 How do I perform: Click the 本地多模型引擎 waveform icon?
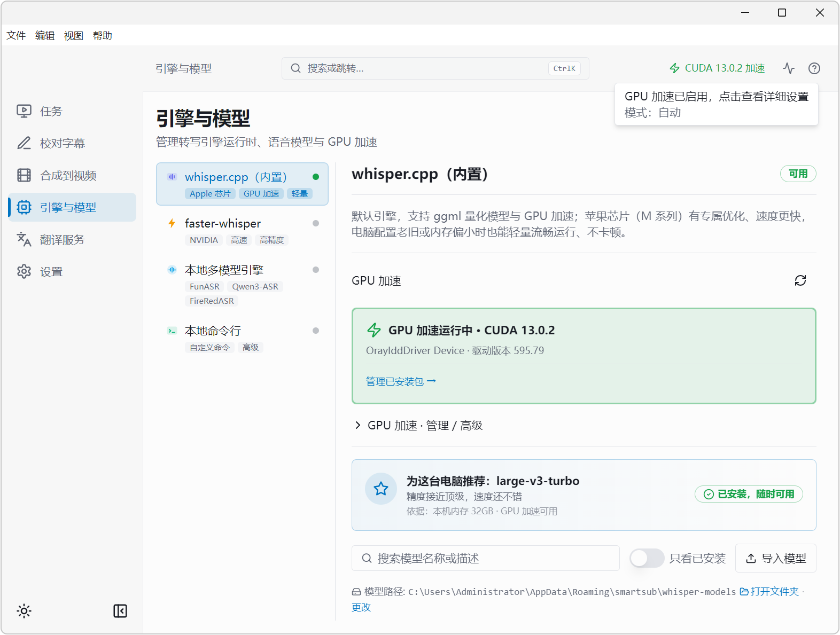point(172,270)
